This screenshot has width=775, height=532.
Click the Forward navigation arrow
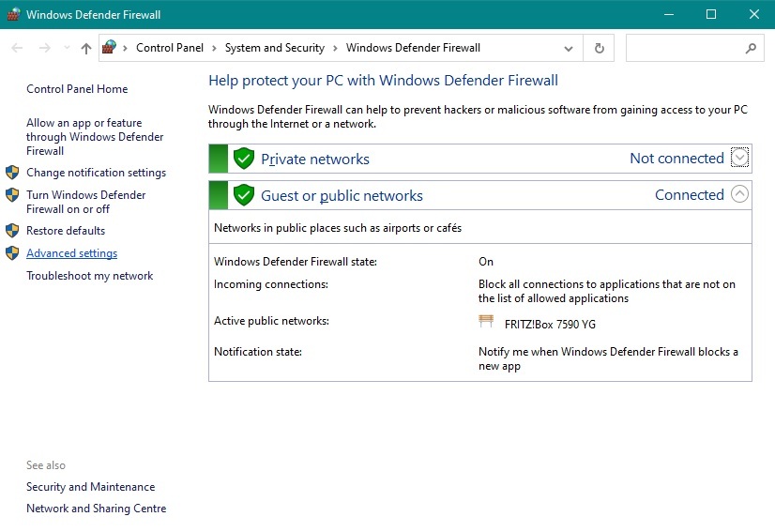click(x=44, y=48)
